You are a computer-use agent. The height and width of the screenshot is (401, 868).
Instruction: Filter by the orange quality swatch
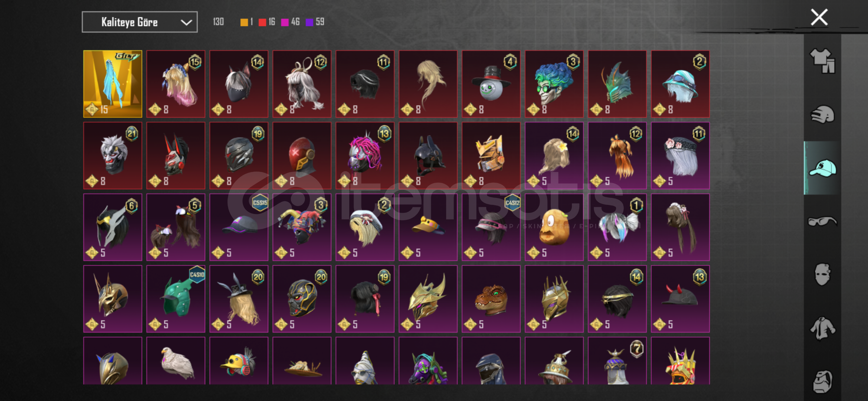click(x=244, y=22)
